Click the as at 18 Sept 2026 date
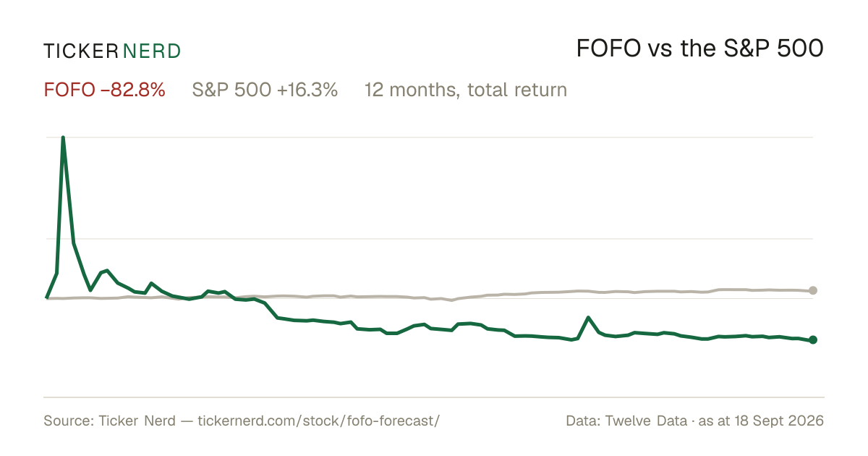 761,421
